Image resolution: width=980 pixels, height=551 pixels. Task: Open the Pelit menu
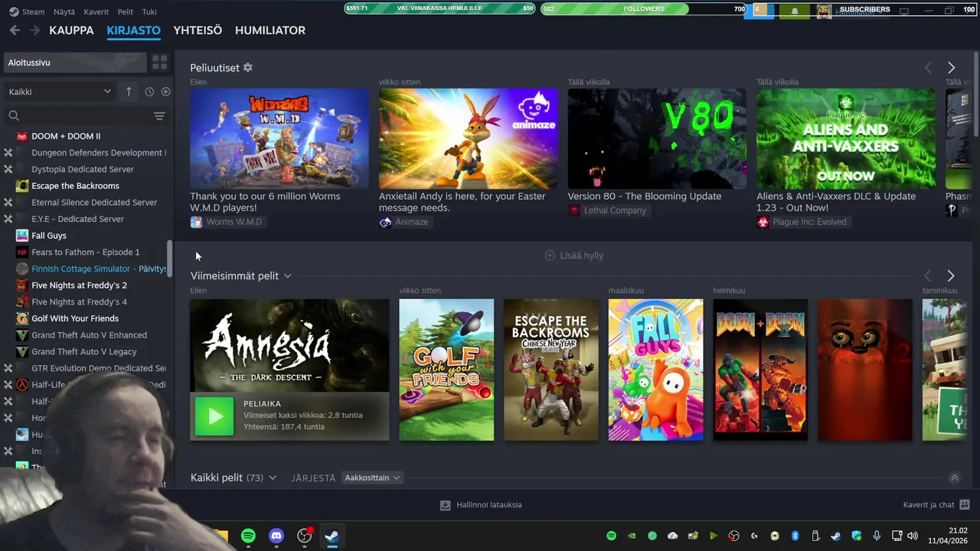coord(126,12)
